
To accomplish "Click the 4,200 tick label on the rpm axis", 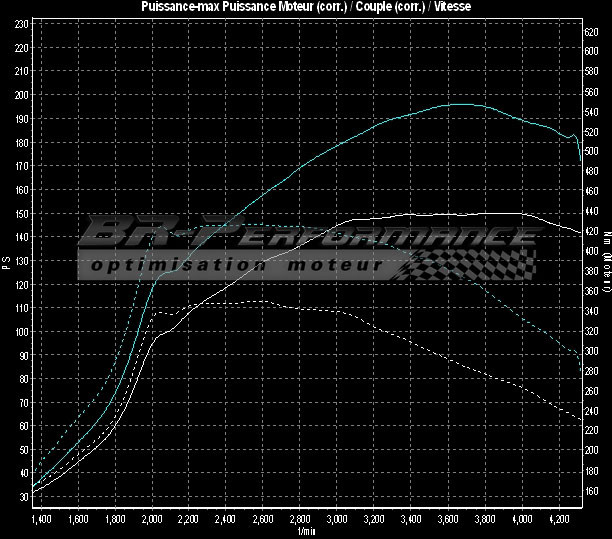I will (x=559, y=521).
